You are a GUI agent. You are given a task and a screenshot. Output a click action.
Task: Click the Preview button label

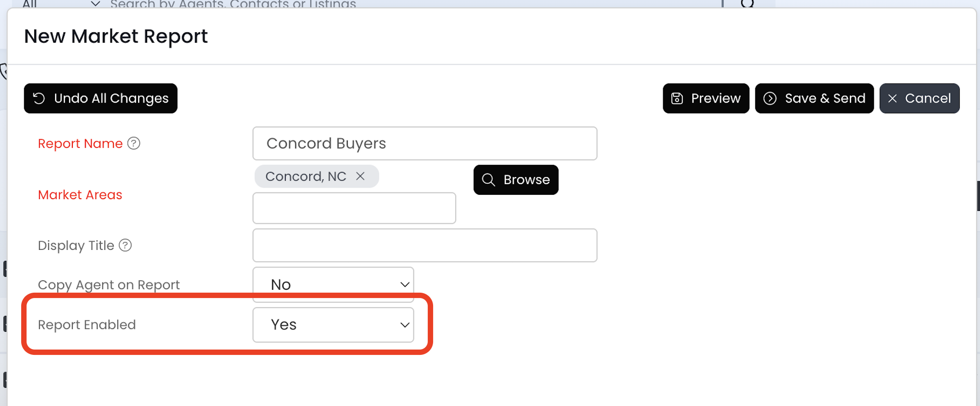(716, 98)
